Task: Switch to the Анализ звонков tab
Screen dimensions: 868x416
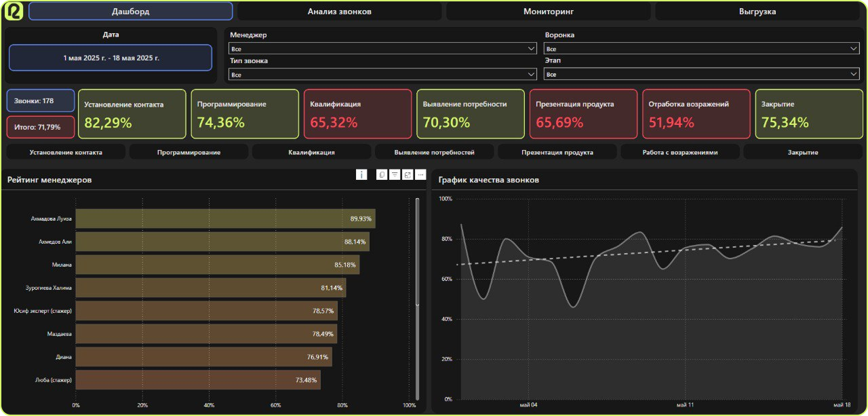Action: (339, 12)
